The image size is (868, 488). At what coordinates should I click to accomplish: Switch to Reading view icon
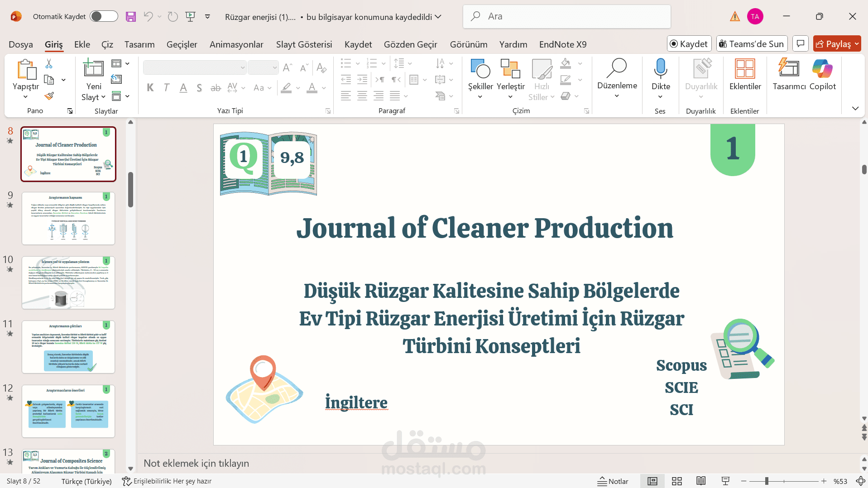tap(701, 481)
